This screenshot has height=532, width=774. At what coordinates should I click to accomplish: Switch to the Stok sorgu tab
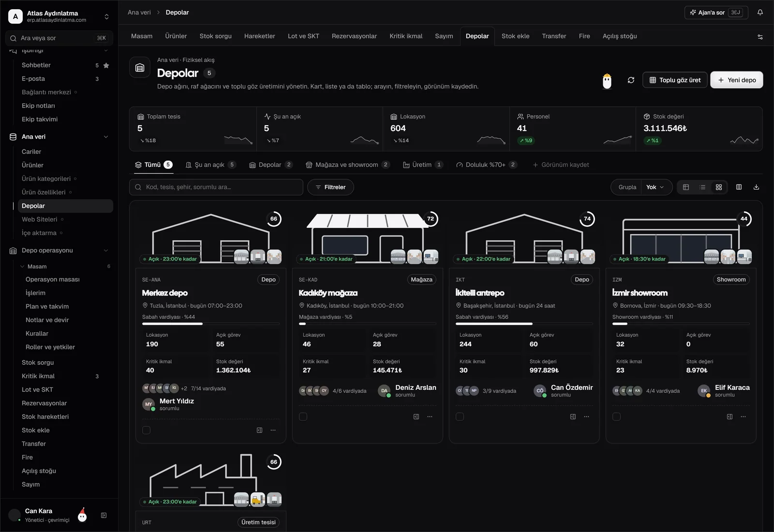tap(215, 36)
